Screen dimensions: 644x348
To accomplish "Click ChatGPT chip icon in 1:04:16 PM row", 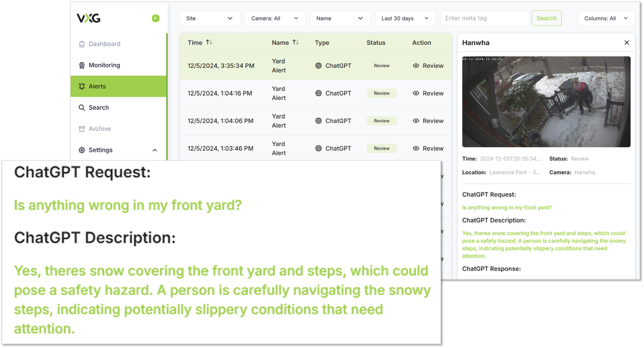I will pyautogui.click(x=318, y=93).
